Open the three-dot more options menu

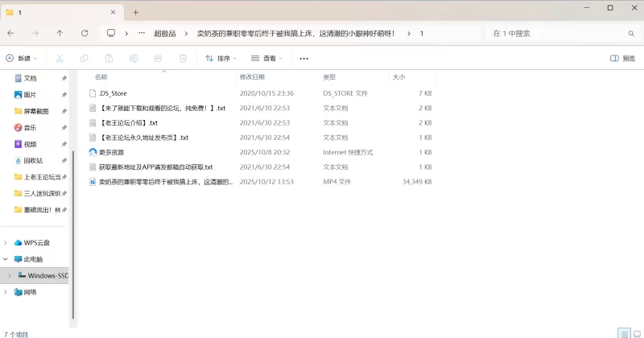(303, 58)
